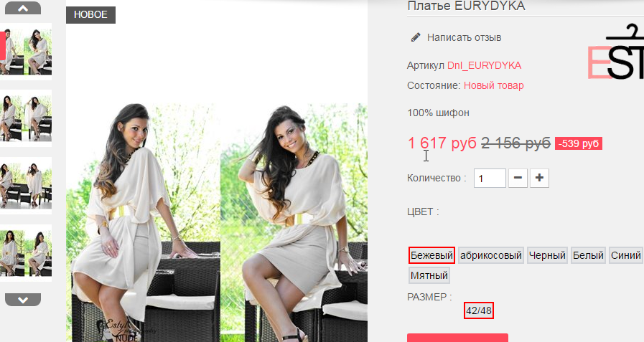Show next thumbnails with the down arrow

pyautogui.click(x=23, y=300)
